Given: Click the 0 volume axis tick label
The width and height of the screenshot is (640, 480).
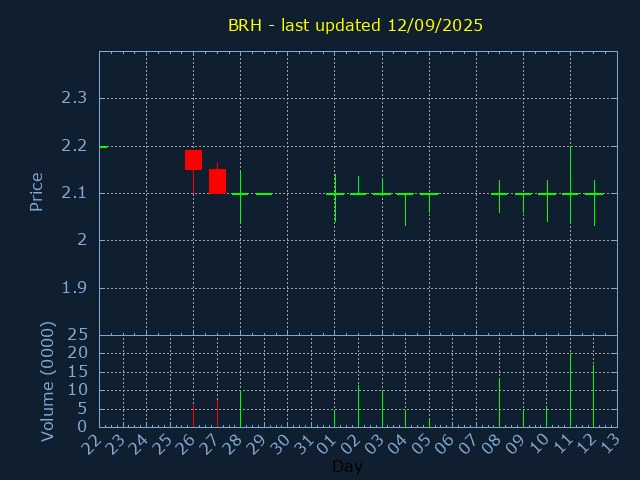Looking at the screenshot, I should coord(82,427).
